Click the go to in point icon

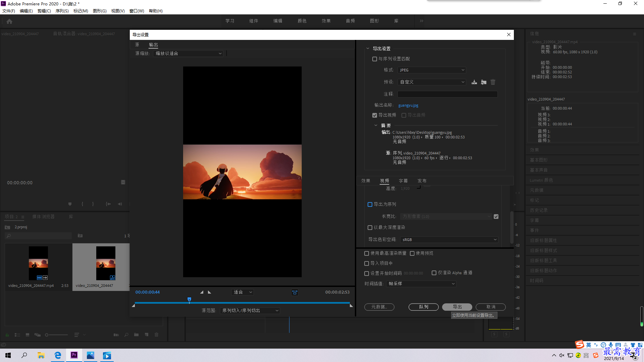point(108,204)
